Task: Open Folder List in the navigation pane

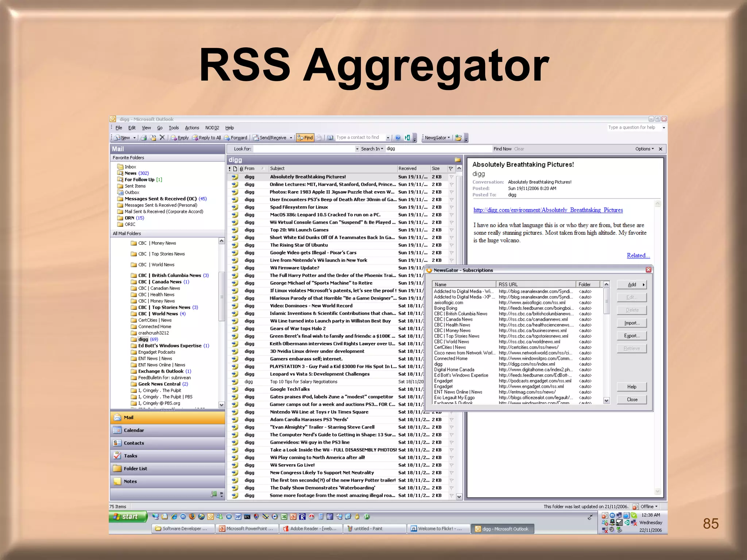Action: click(x=167, y=468)
